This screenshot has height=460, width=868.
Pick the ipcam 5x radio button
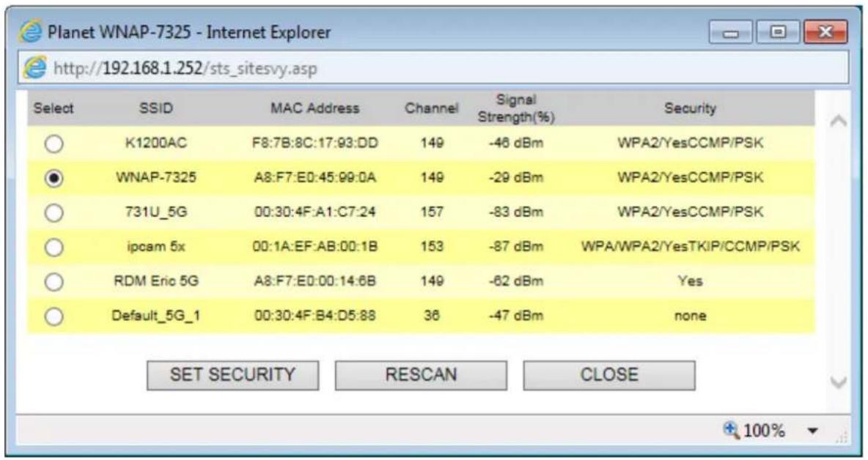pos(54,248)
